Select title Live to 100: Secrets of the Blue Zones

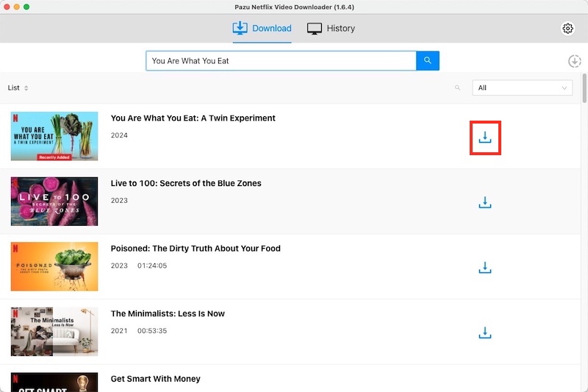186,183
